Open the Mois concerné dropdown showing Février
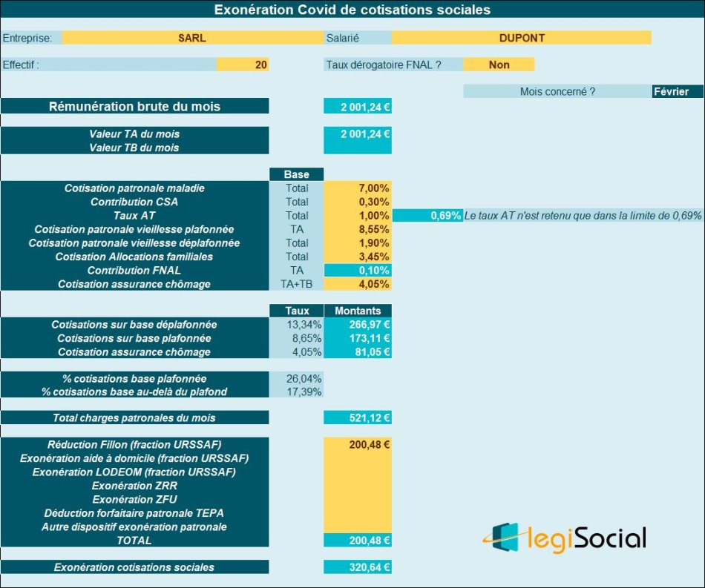Screen dimensions: 705x588 click(x=678, y=92)
